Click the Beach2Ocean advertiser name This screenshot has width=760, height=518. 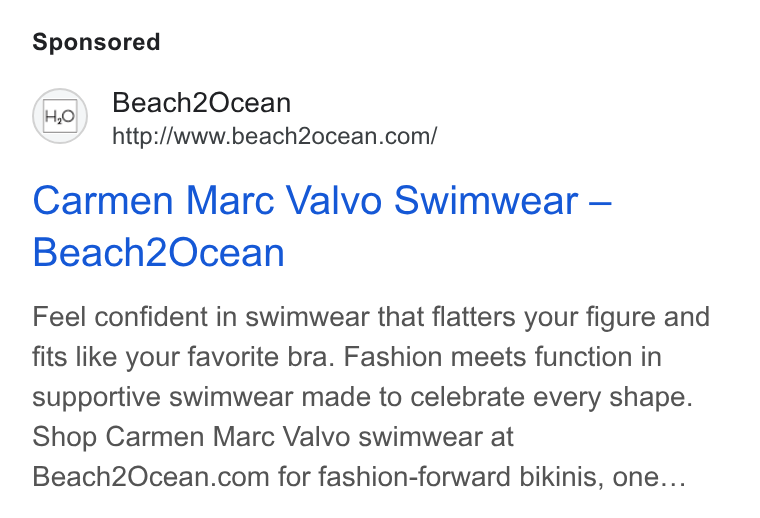[x=201, y=103]
